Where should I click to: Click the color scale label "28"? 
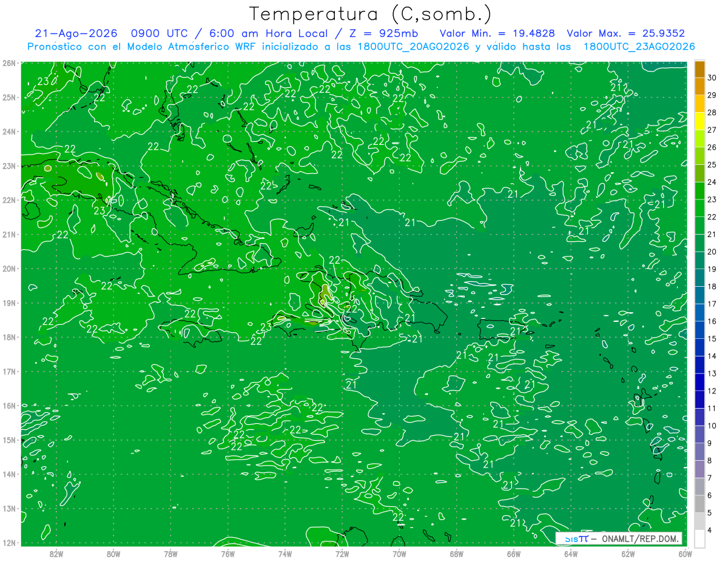click(x=712, y=112)
